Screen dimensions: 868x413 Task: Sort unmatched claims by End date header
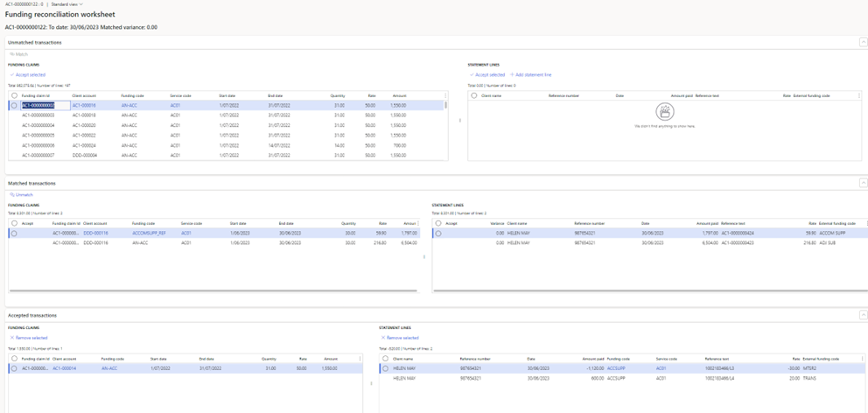click(275, 95)
